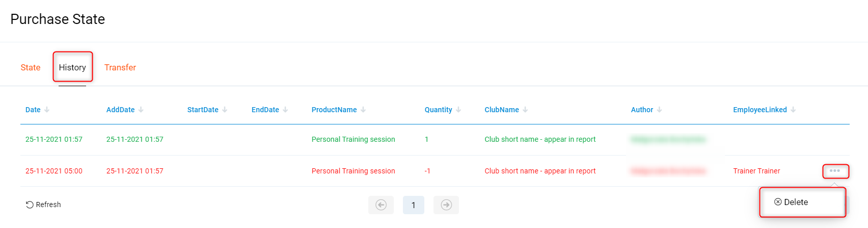This screenshot has height=228, width=868.
Task: Select page number 1
Action: [414, 205]
